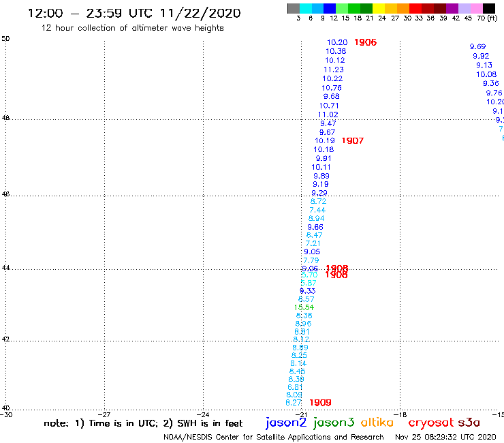Select the 10.19 value beside 1907
This screenshot has height=443, width=504.
pos(325,140)
